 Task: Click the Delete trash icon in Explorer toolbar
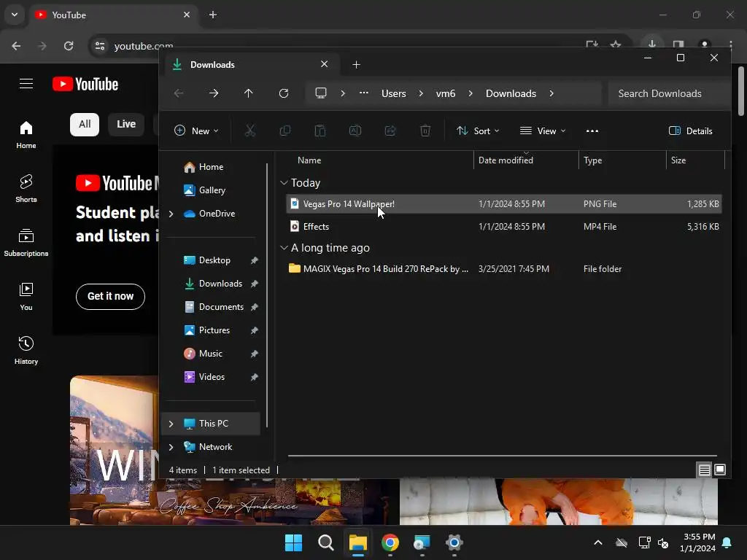(425, 131)
